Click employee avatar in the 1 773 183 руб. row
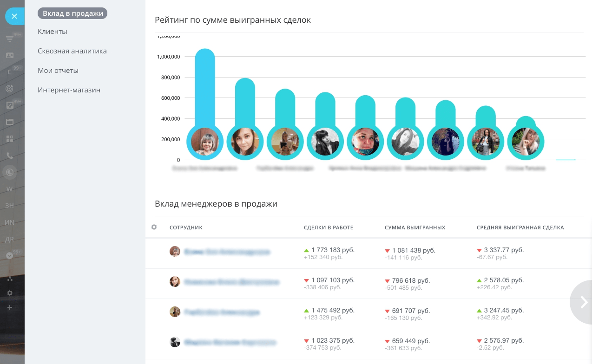 tap(175, 252)
